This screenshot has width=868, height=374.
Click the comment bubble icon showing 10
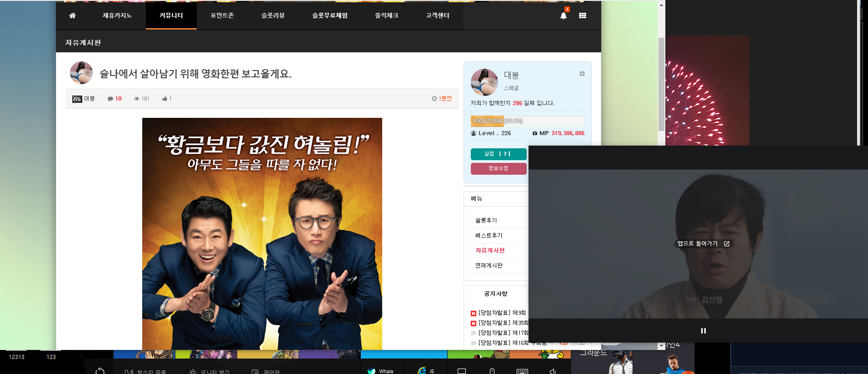110,99
